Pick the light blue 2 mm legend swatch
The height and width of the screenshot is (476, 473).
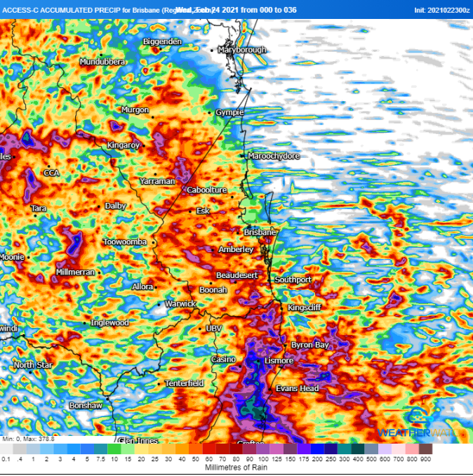[47, 449]
